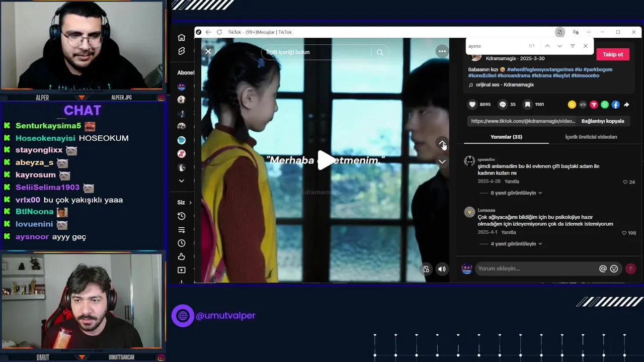Viewport: 644px width, 362px height.
Task: Open the playlists icon in the sidebar
Action: point(182,230)
